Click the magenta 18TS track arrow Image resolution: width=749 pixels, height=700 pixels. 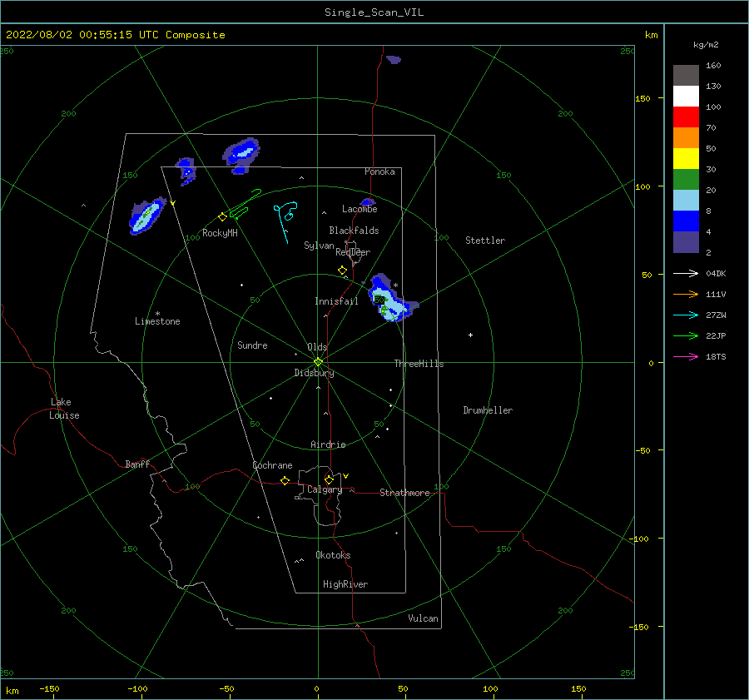click(x=686, y=356)
